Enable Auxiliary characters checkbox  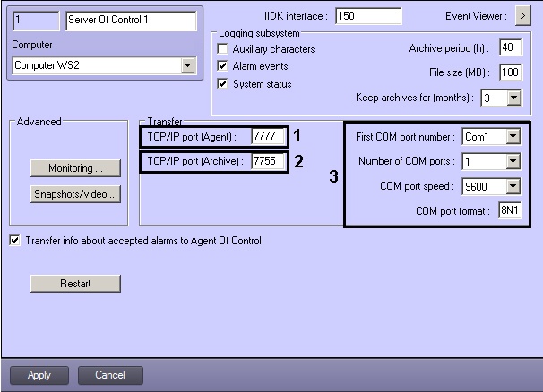[222, 49]
